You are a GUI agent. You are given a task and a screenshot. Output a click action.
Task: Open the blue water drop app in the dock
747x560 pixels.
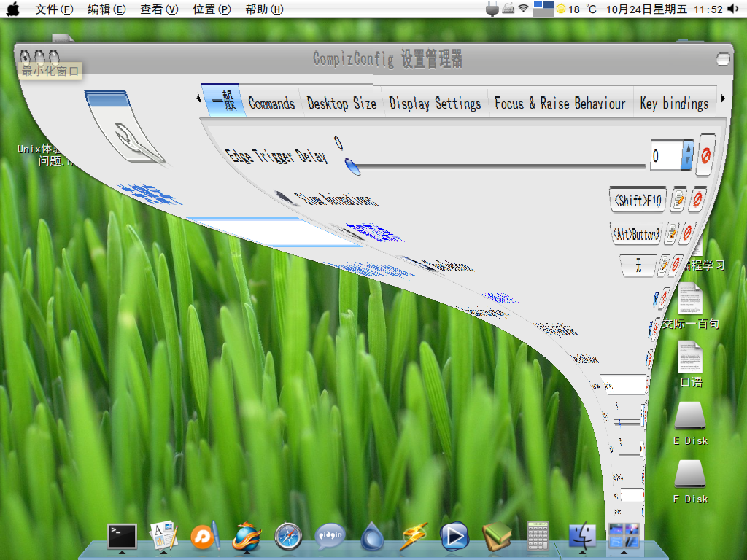(x=371, y=536)
